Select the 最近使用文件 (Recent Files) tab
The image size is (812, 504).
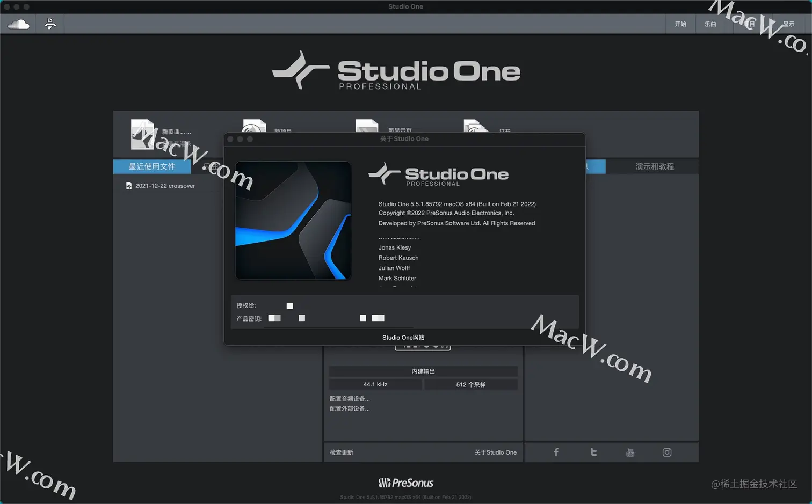(x=152, y=166)
